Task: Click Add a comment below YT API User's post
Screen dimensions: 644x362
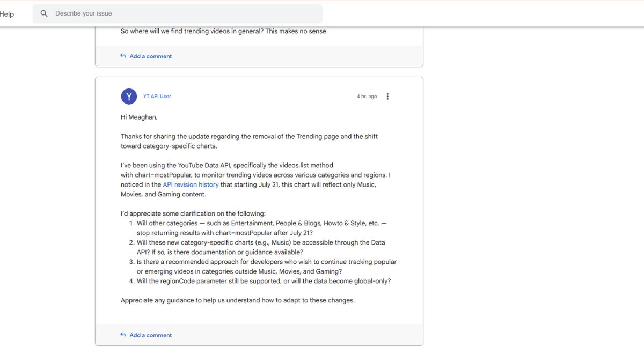Action: point(150,335)
